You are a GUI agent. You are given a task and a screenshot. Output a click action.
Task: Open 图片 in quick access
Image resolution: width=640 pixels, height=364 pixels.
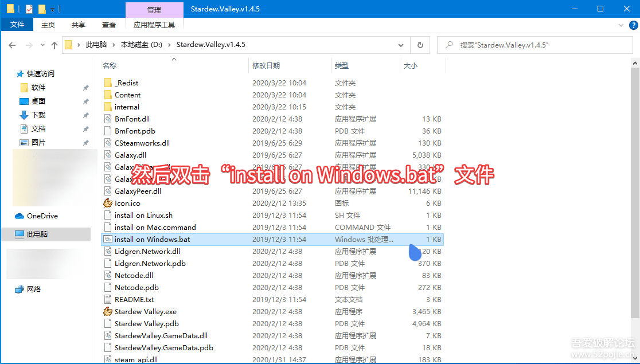38,142
